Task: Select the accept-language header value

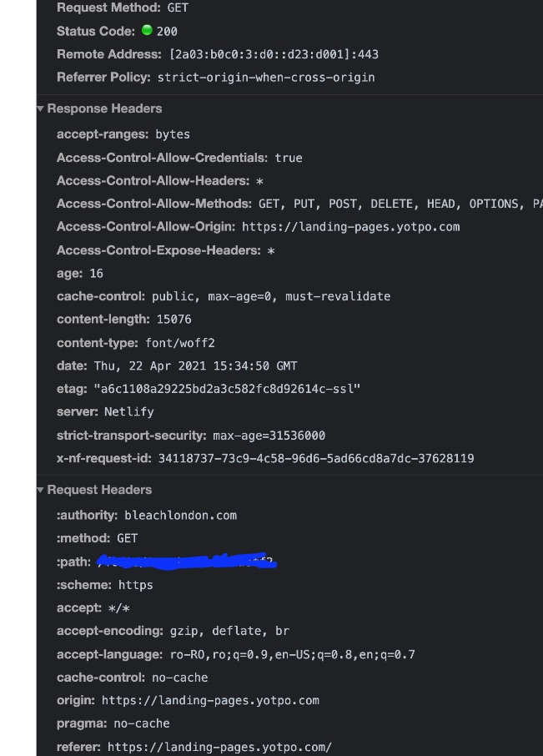Action: pyautogui.click(x=293, y=655)
